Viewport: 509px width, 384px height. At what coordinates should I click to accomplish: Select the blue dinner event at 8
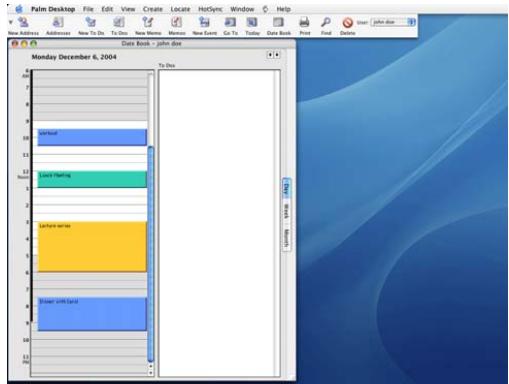pyautogui.click(x=92, y=314)
